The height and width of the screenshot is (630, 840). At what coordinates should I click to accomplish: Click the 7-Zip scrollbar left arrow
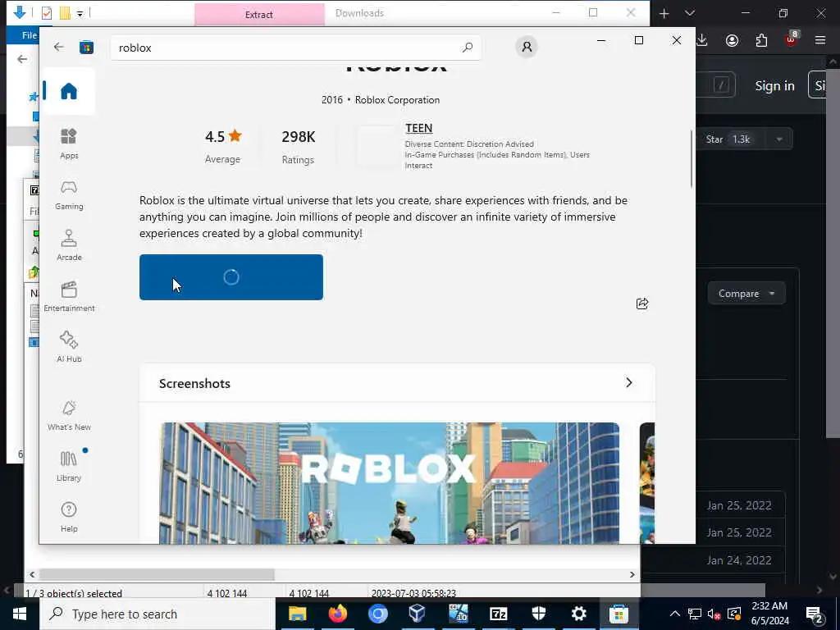tap(32, 574)
